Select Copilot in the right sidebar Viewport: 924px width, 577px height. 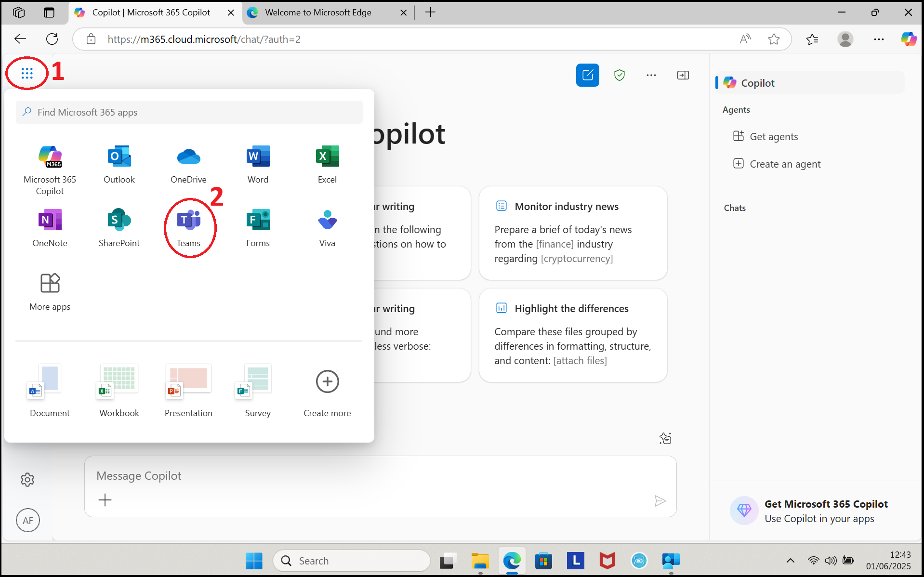pos(757,83)
